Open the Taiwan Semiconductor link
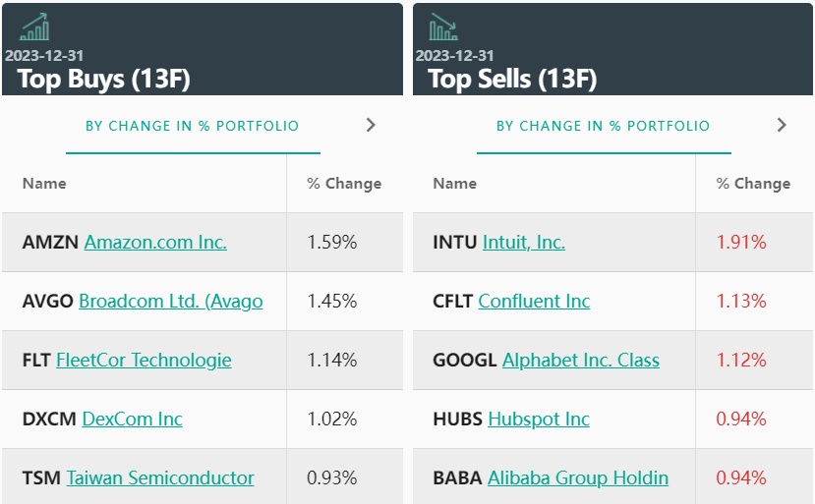This screenshot has height=504, width=815. tap(160, 477)
